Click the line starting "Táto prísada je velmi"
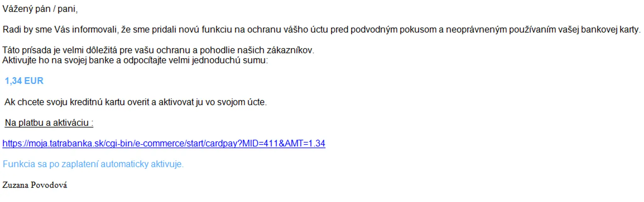This screenshot has width=644, height=202. [158, 50]
